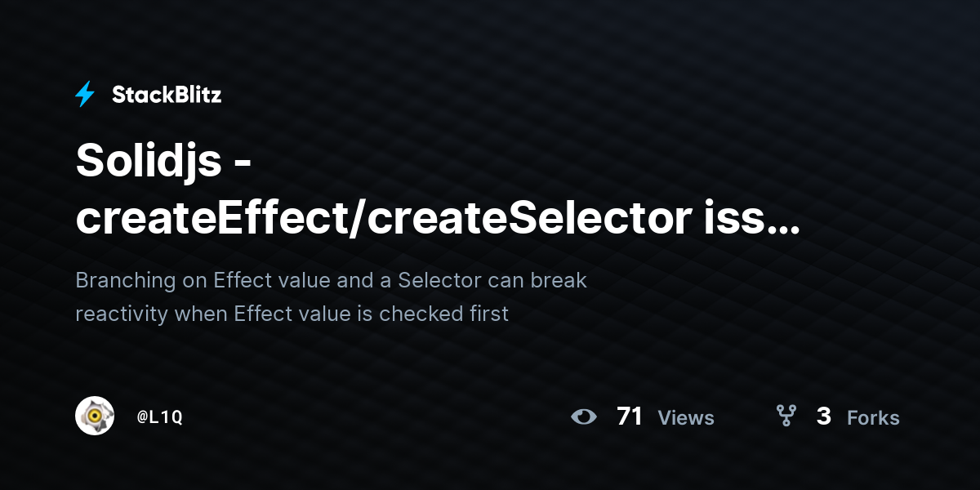Select the 3 forks count number
Viewport: 980px width, 490px height.
coord(824,416)
